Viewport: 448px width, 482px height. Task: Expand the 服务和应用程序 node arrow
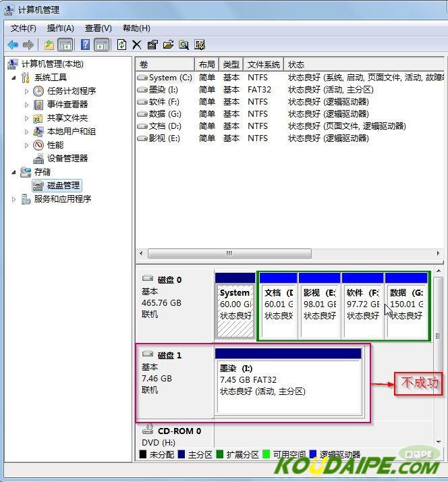pyautogui.click(x=13, y=200)
